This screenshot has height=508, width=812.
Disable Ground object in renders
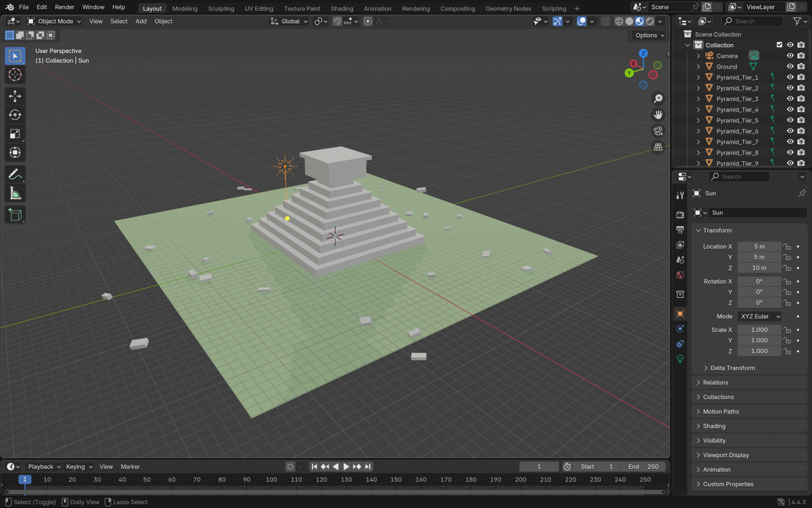pyautogui.click(x=801, y=66)
